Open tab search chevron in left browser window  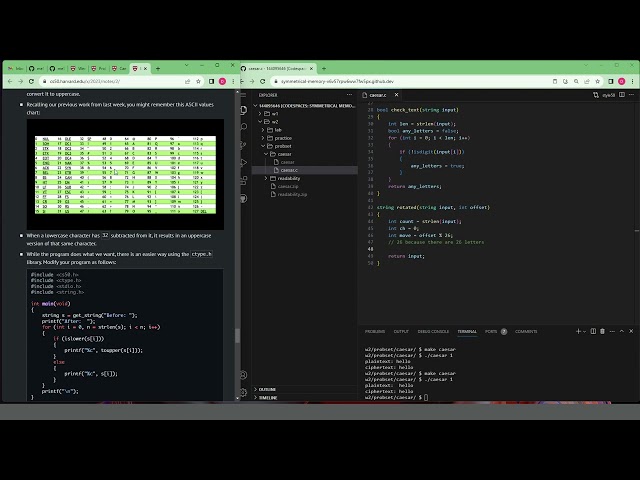point(187,65)
